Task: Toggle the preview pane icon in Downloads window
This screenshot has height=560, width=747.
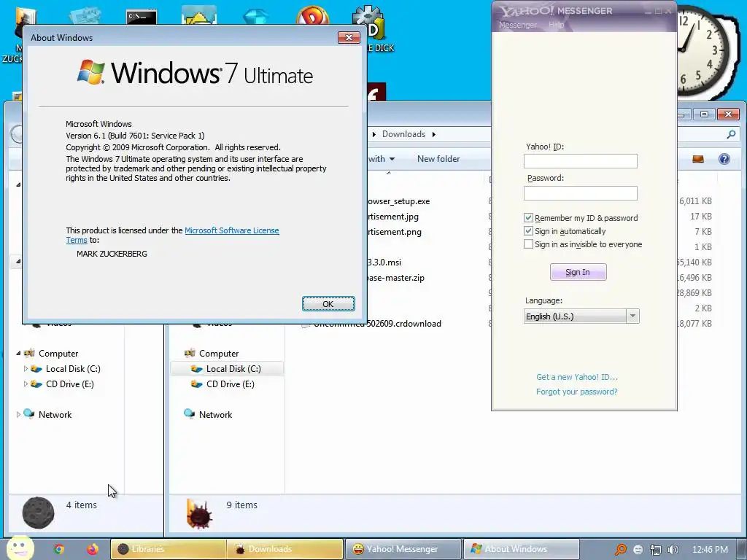Action: [698, 159]
